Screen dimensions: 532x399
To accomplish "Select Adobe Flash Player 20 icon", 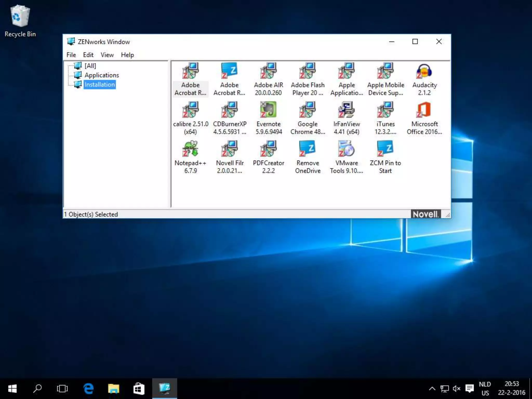I will point(308,71).
